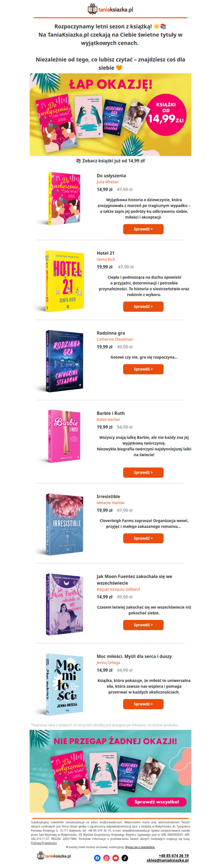Open the TikTok icon in footer

point(125,858)
